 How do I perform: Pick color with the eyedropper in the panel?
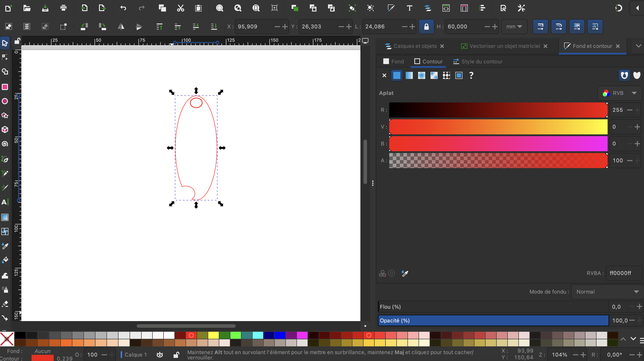[405, 273]
